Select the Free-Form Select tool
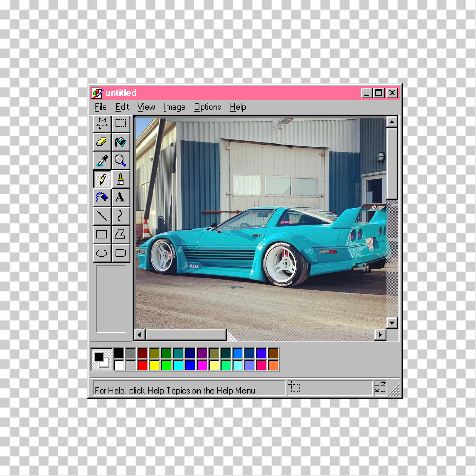Image resolution: width=476 pixels, height=476 pixels. [102, 123]
